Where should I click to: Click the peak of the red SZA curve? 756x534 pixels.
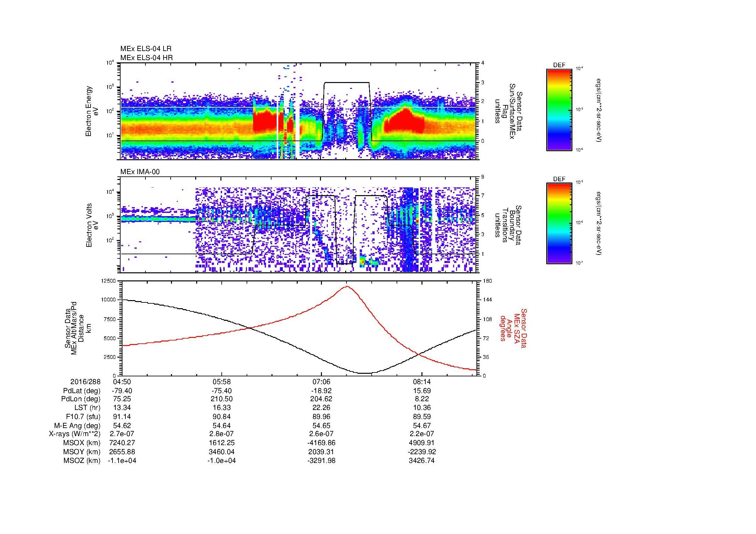pos(347,286)
